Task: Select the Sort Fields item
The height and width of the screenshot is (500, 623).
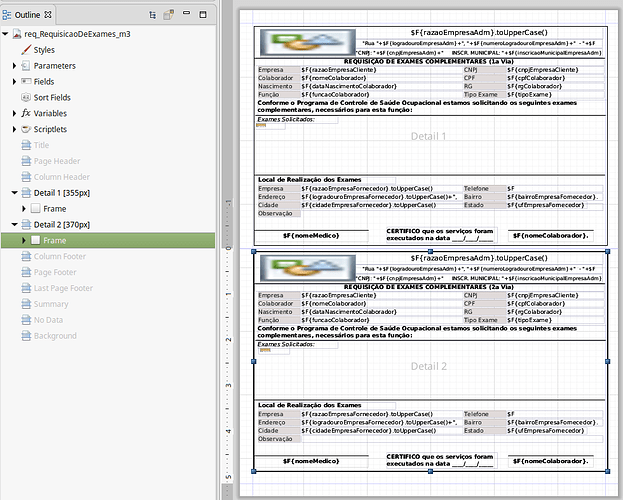Action: click(x=52, y=98)
